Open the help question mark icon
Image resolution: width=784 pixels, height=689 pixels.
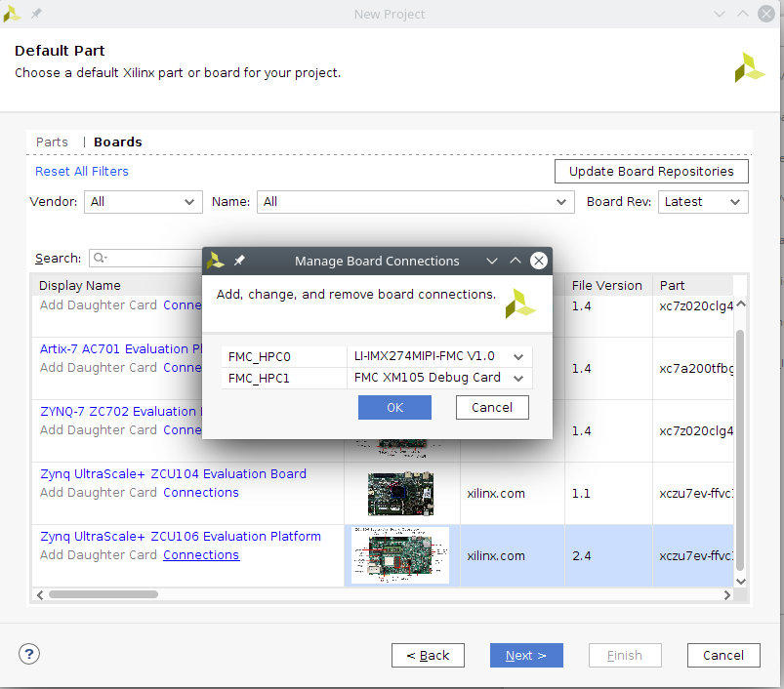[29, 654]
